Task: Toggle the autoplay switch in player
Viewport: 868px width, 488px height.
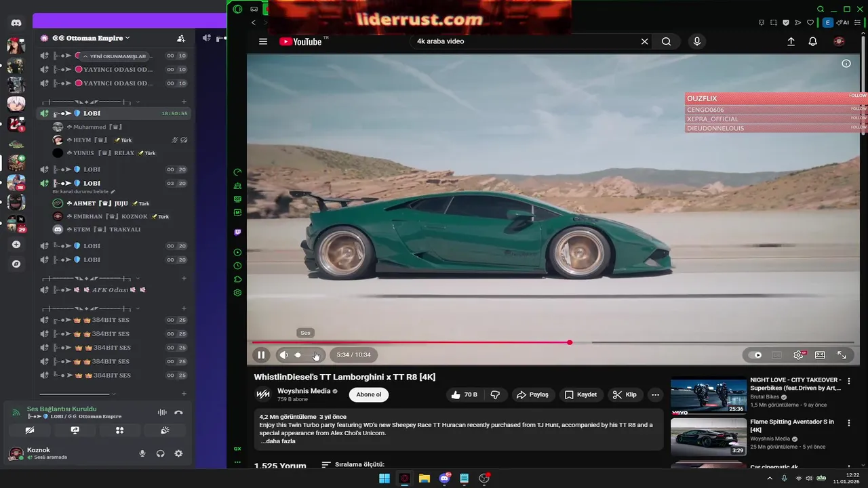Action: [755, 354]
